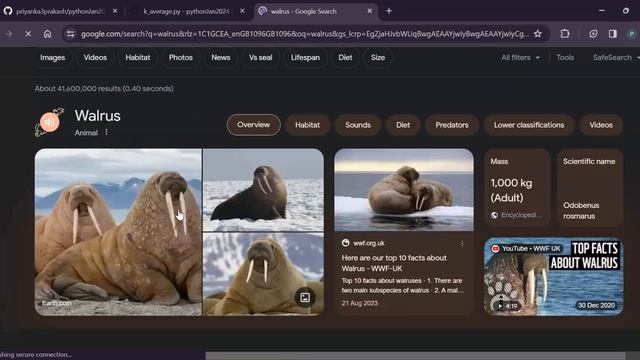Select the Overview knowledge panel tab

click(x=253, y=125)
